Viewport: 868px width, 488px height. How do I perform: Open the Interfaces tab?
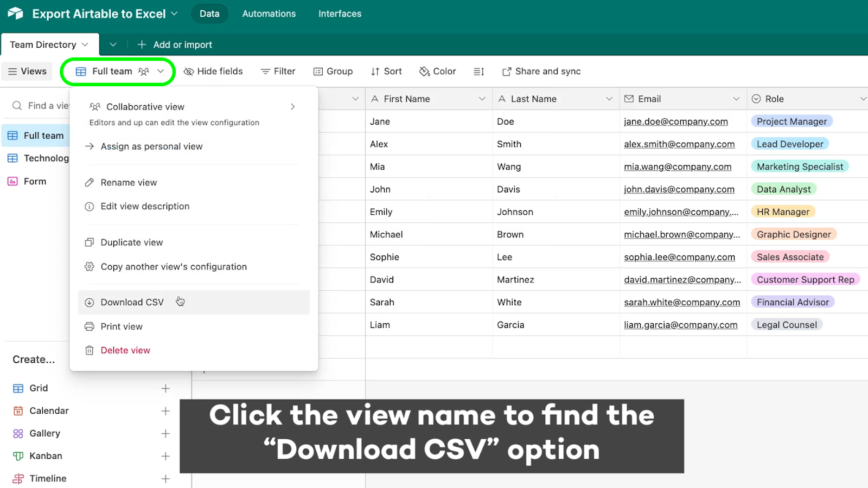340,14
